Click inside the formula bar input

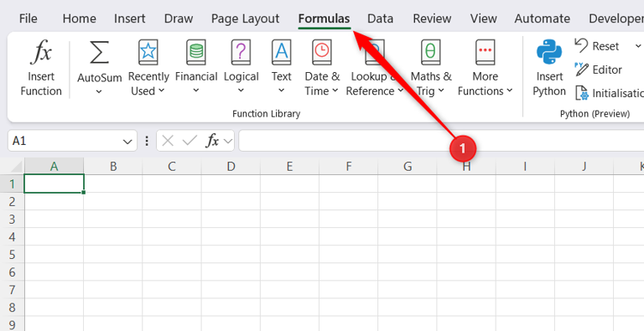pos(441,141)
